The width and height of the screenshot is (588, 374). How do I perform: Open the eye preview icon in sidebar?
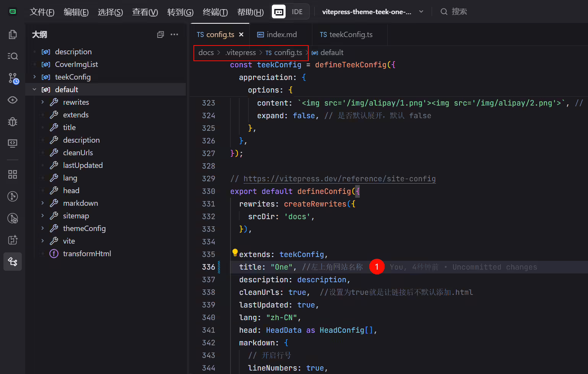tap(13, 100)
